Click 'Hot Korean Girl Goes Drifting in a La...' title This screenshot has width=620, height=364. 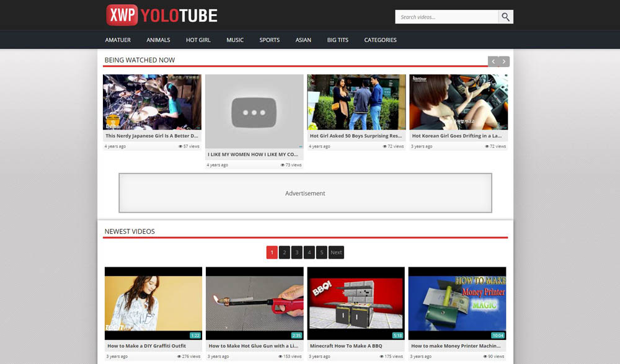pos(457,136)
